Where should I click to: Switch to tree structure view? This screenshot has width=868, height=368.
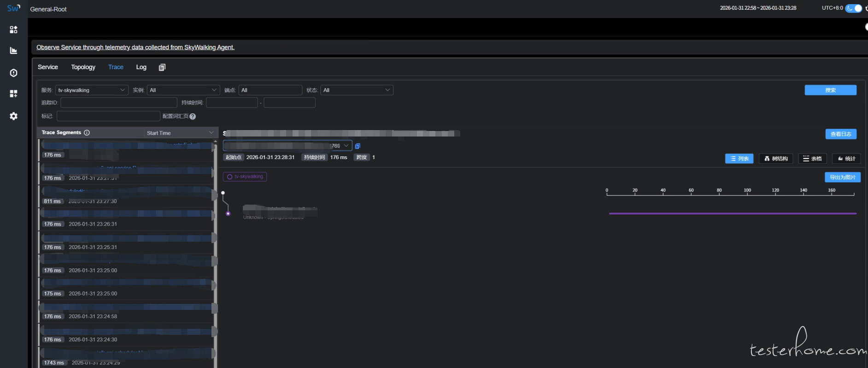[776, 159]
